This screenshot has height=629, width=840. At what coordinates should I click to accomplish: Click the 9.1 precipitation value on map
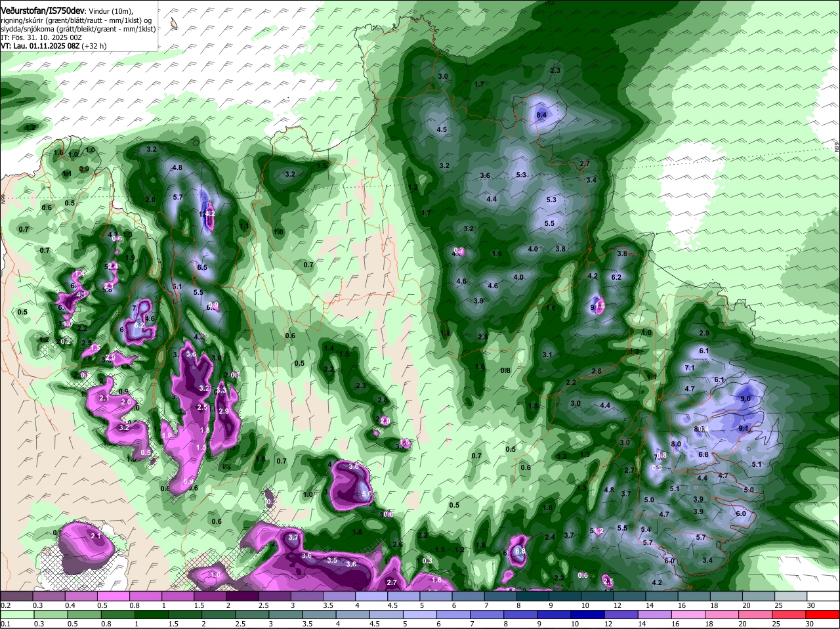(744, 428)
